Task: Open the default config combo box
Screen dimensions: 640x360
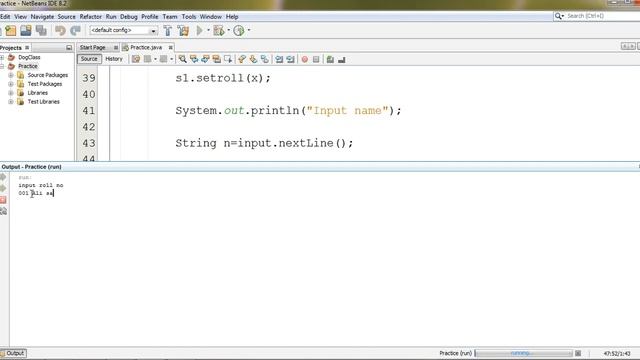Action: [x=124, y=30]
